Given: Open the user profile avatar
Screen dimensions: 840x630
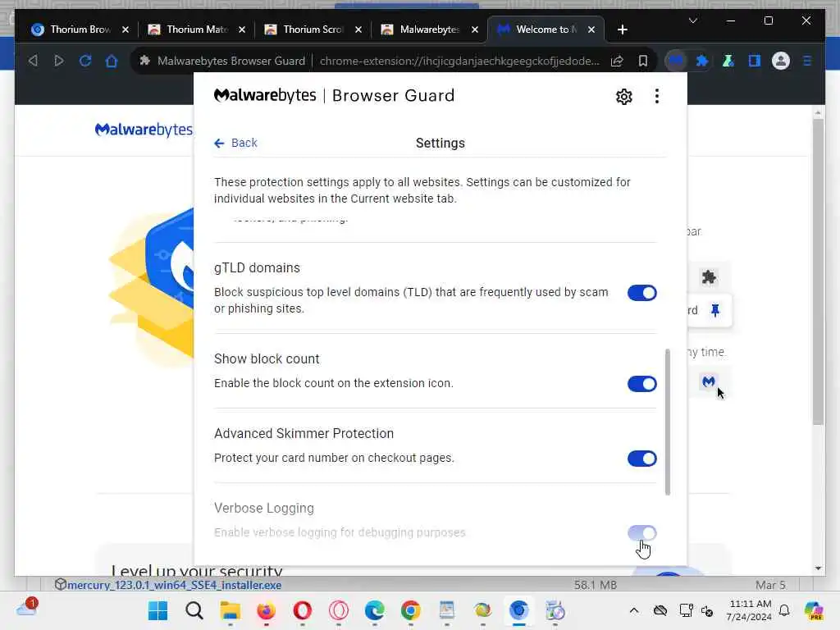Looking at the screenshot, I should point(781,61).
